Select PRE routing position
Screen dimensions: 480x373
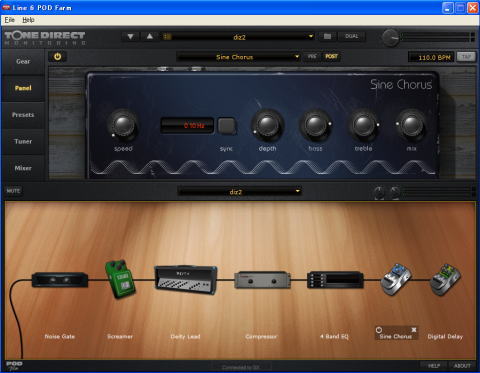tap(312, 57)
